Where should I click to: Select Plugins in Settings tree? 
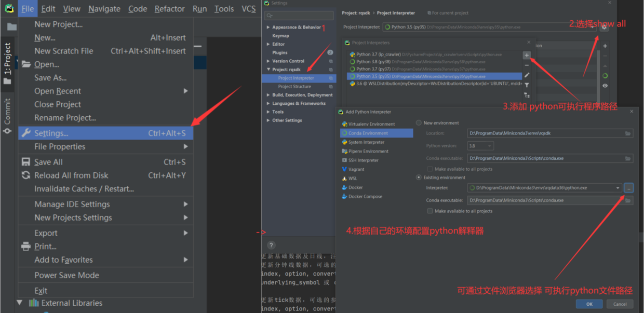coord(280,52)
